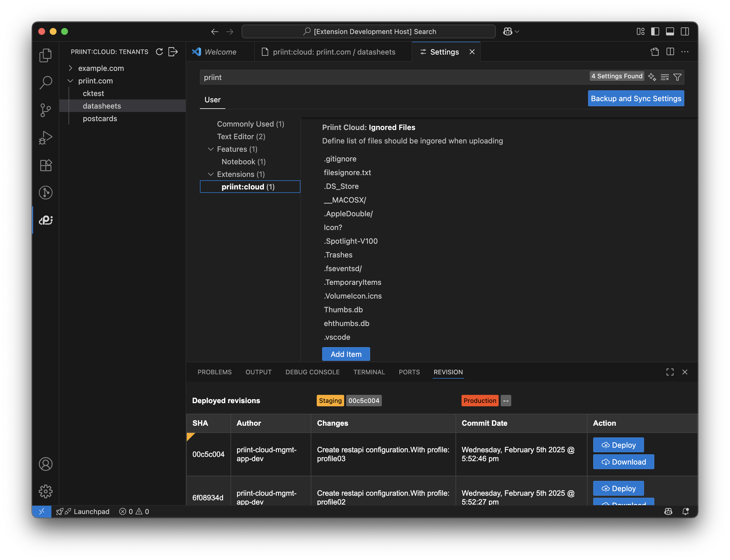Image resolution: width=730 pixels, height=560 pixels.
Task: Toggle the secondary side bar
Action: (x=685, y=31)
